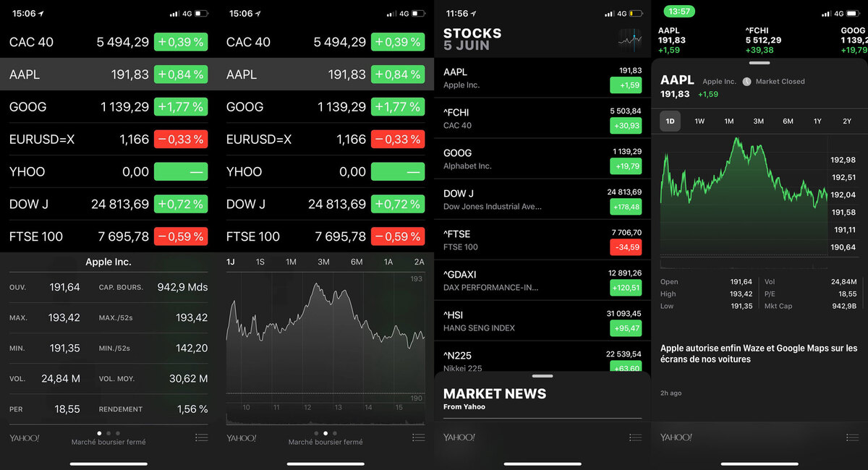Screen dimensions: 868x470
Task: Tap Apple Inc. title above stats grid
Action: point(109,262)
